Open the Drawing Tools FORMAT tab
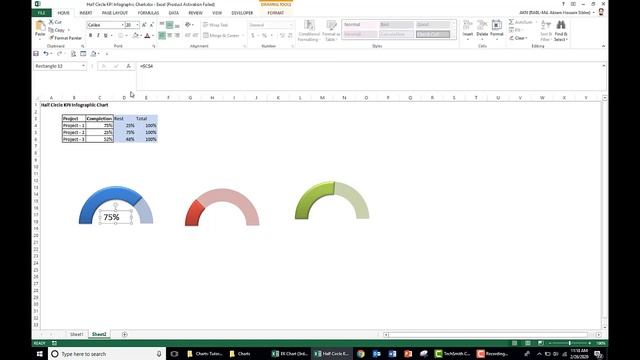The width and height of the screenshot is (640, 360). coord(276,13)
